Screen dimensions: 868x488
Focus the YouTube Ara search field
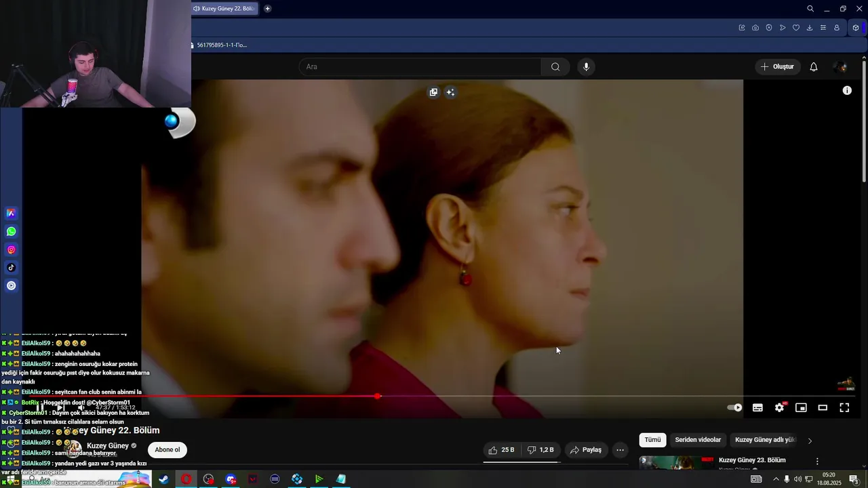420,66
